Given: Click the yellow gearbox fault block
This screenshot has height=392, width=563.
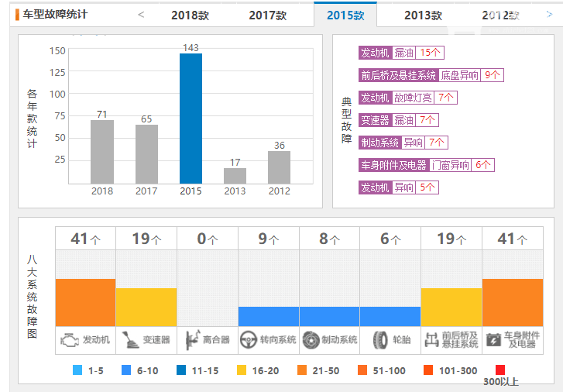Looking at the screenshot, I should tap(146, 308).
